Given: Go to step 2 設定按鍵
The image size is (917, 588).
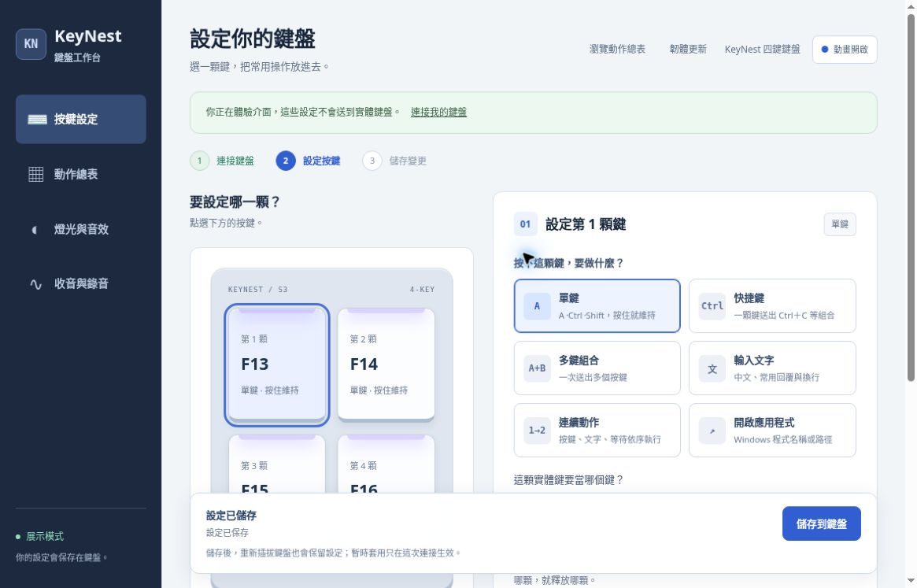Looking at the screenshot, I should tap(309, 161).
